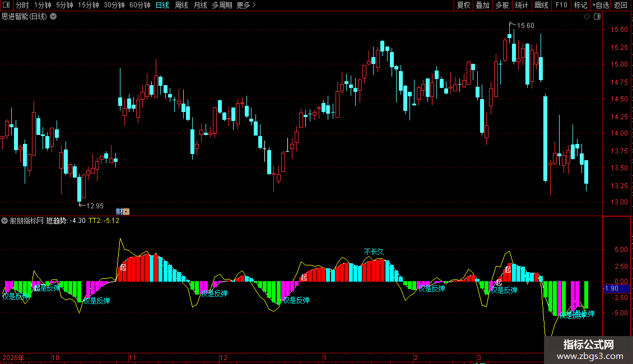
Task: Click month 12 on the time axis
Action: pos(224,357)
